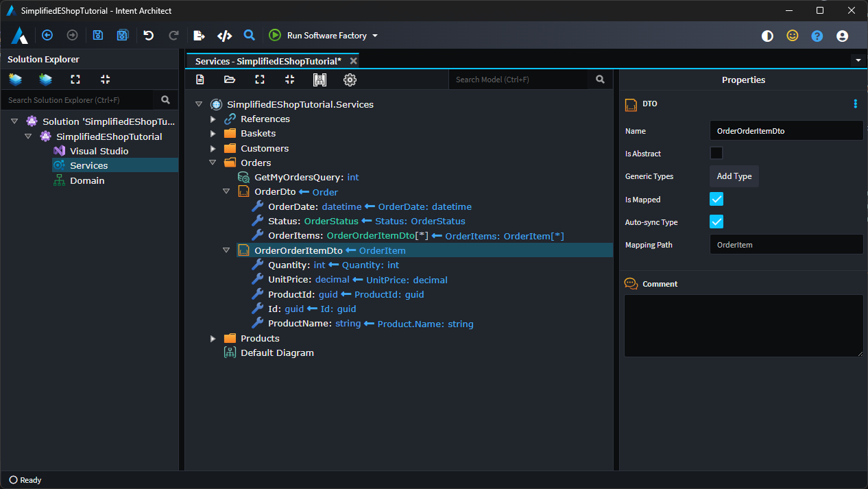Open the code view icon
The height and width of the screenshot is (489, 868).
click(224, 35)
